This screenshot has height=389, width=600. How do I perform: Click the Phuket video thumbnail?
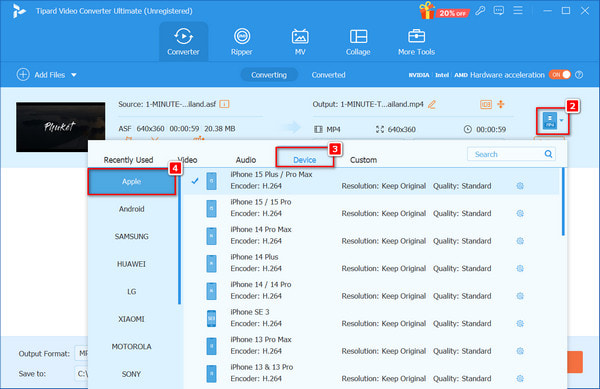click(x=60, y=127)
